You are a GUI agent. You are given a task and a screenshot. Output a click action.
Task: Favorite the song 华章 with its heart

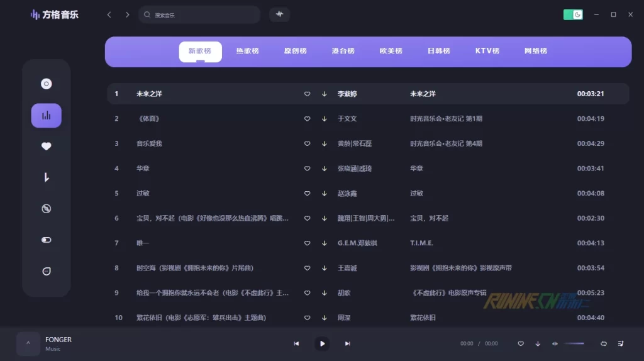307,169
